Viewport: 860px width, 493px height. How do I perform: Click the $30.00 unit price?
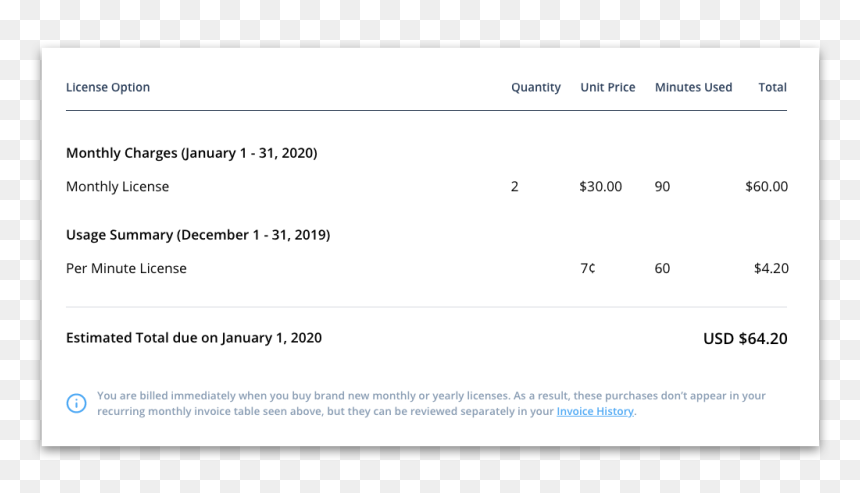(601, 186)
